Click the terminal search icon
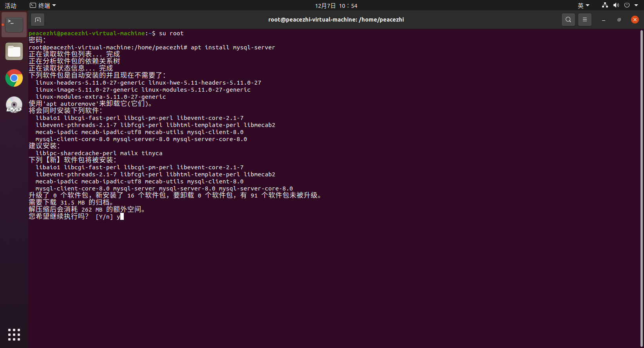Screen dimensions: 644x348 click(568, 20)
